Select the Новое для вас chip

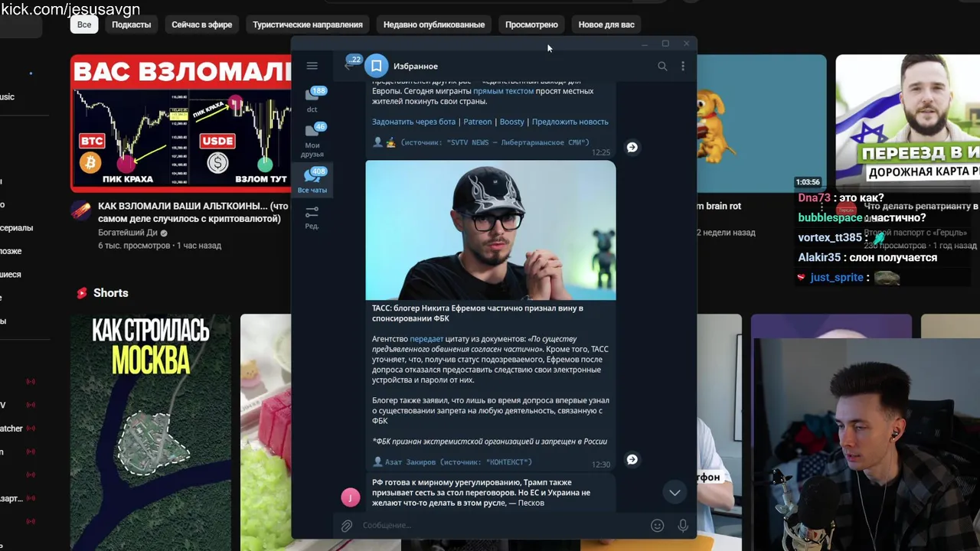(x=606, y=24)
